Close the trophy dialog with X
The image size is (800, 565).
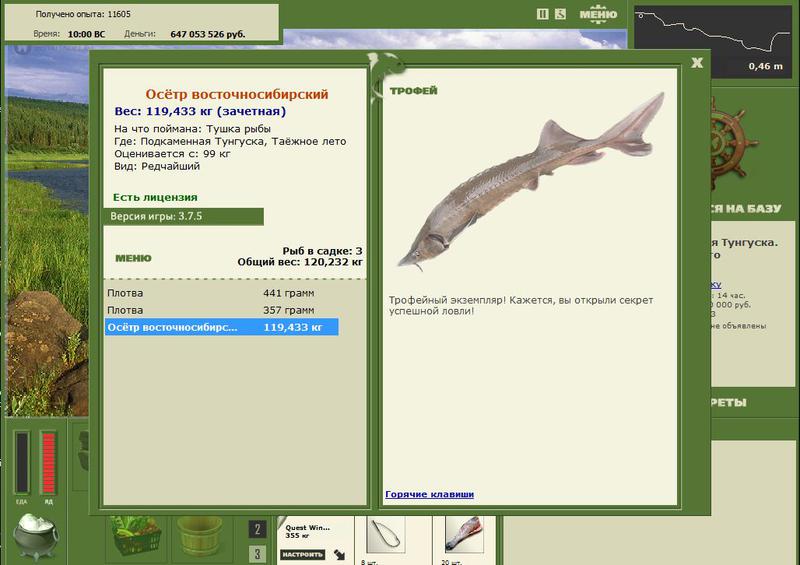tap(697, 62)
